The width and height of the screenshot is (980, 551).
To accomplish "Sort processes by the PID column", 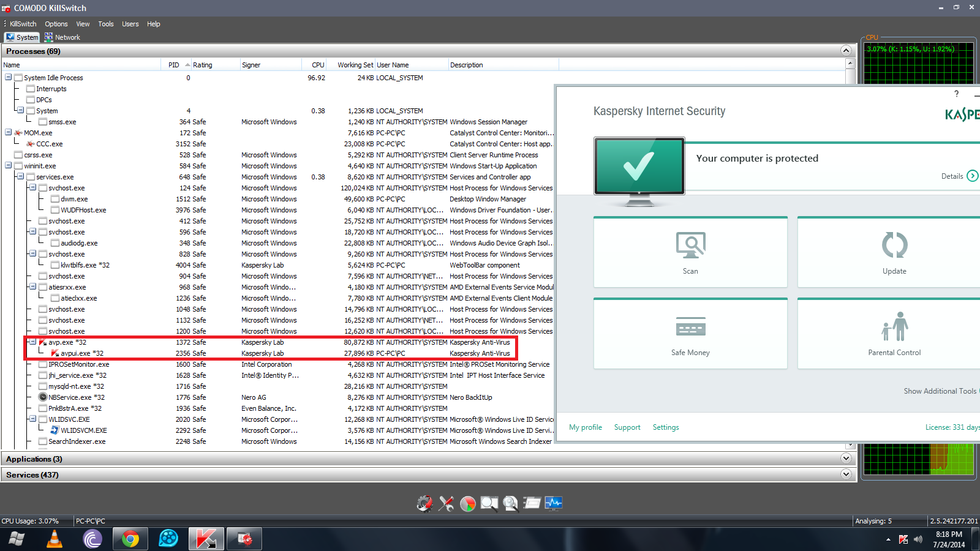I will click(176, 65).
